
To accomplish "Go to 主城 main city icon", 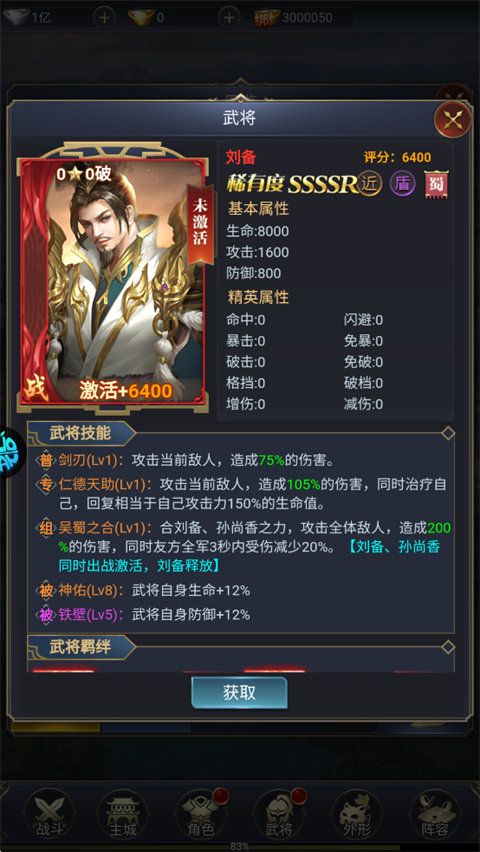I will 122,814.
